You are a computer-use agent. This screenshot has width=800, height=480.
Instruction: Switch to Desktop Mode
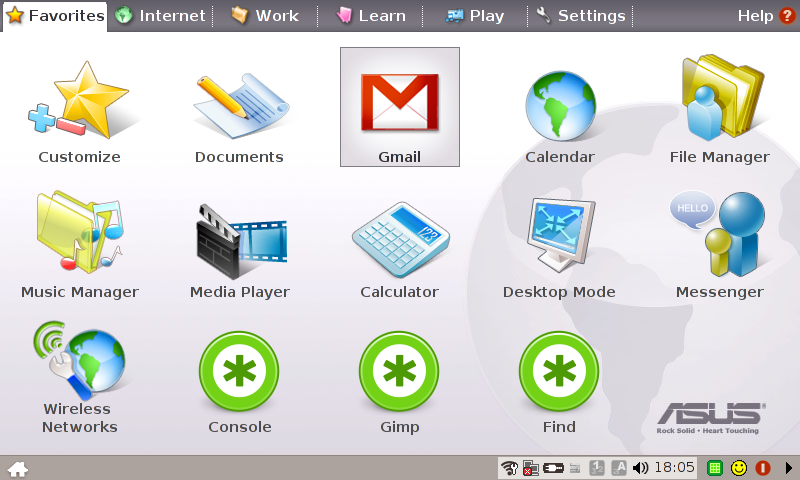560,235
